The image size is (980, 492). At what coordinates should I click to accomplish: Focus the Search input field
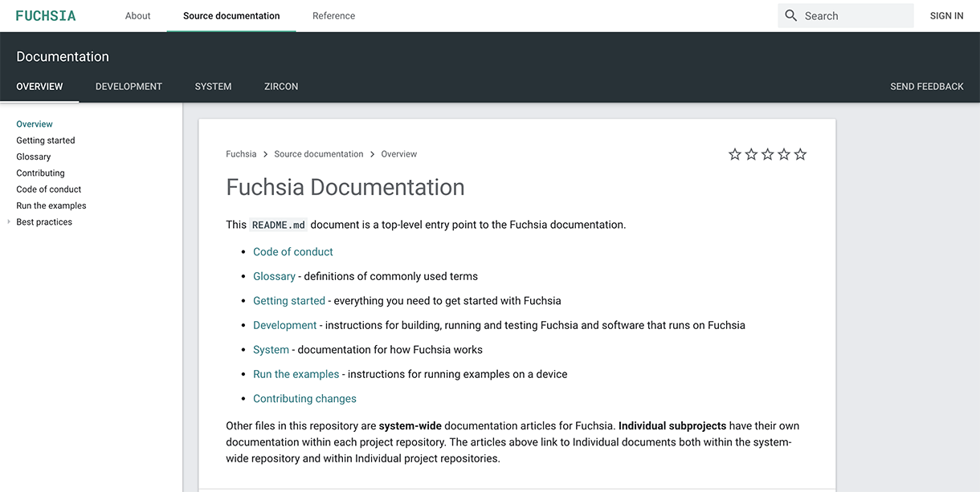(846, 15)
